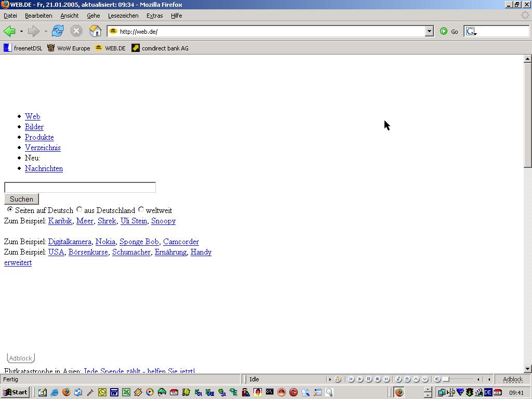Open the Datei menu
The image size is (532, 399).
click(x=10, y=16)
